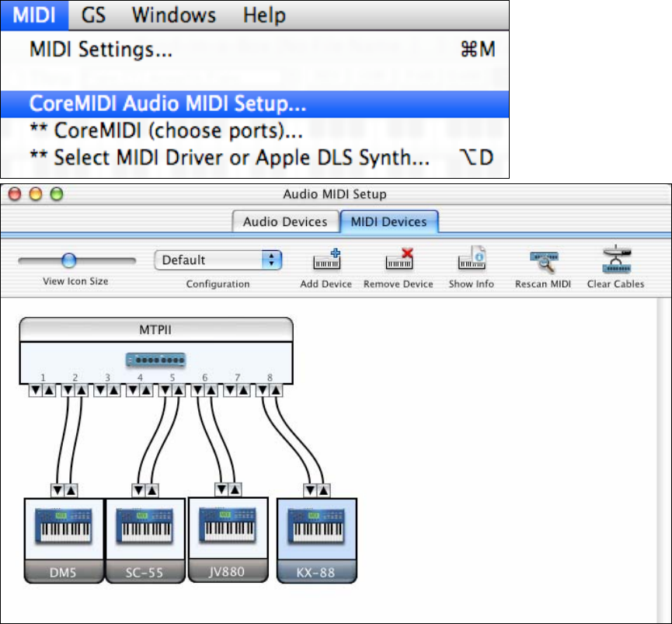The image size is (672, 624).
Task: Click the MTPII interface device icon
Action: coord(156,358)
